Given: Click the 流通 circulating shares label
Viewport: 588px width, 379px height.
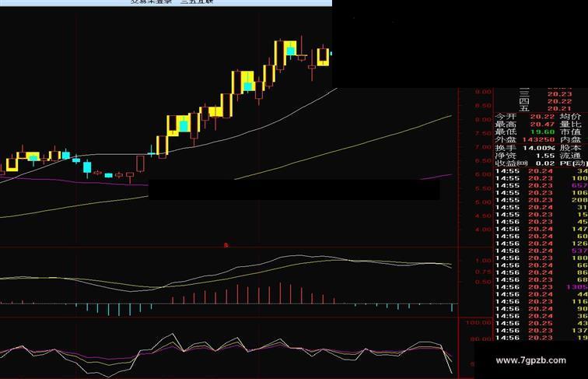Looking at the screenshot, I should (570, 156).
